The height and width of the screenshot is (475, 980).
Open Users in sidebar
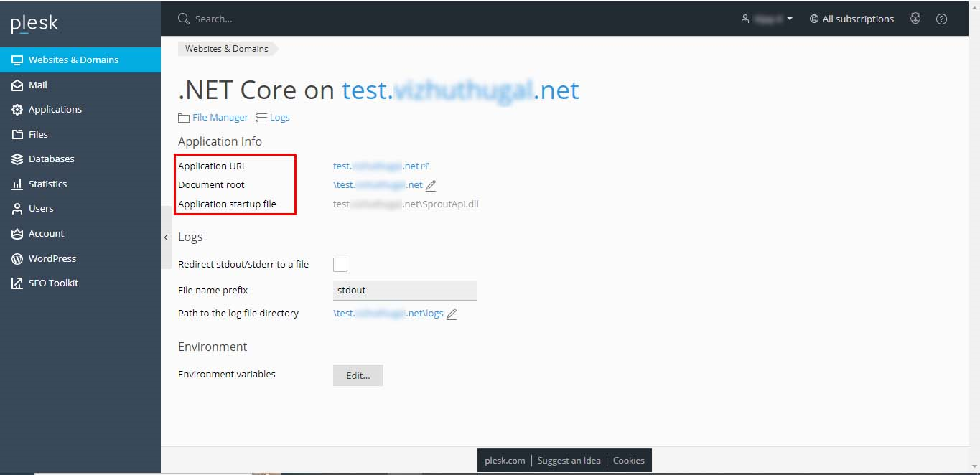click(80, 208)
